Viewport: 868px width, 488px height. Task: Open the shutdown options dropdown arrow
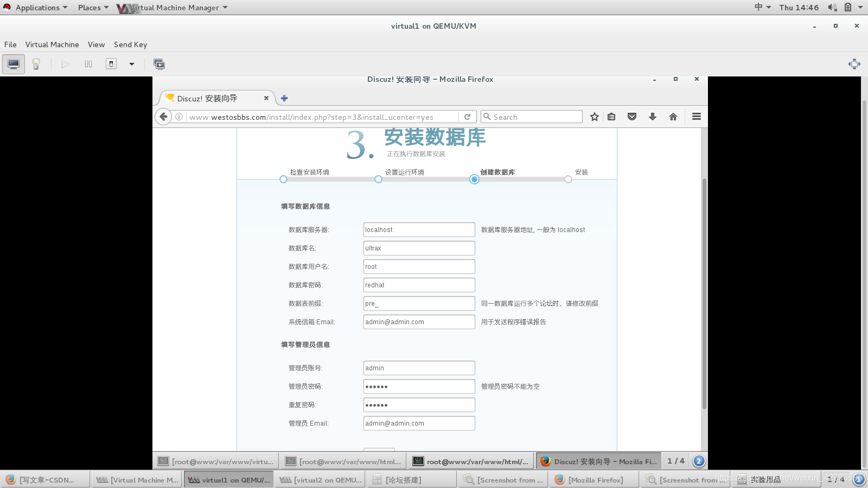(131, 64)
